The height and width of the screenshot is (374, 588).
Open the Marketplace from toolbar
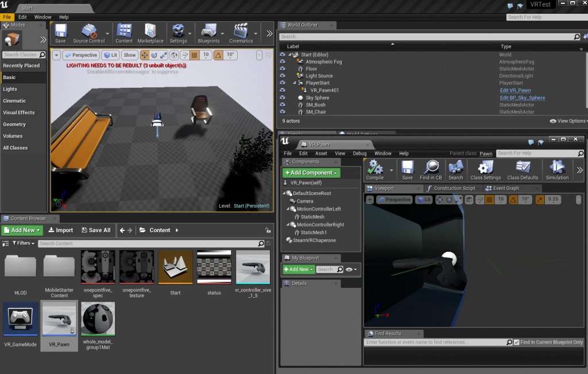tap(150, 33)
